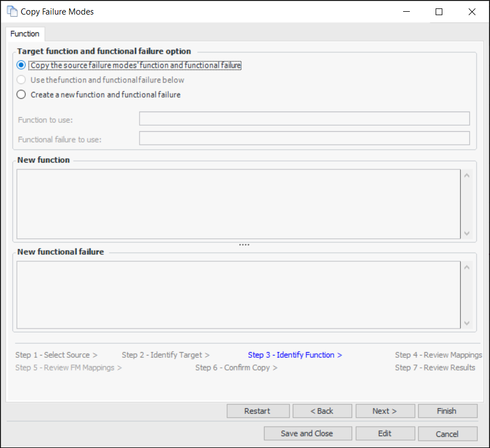Viewport: 490px width, 448px height.
Task: Click the Cancel button
Action: (448, 433)
